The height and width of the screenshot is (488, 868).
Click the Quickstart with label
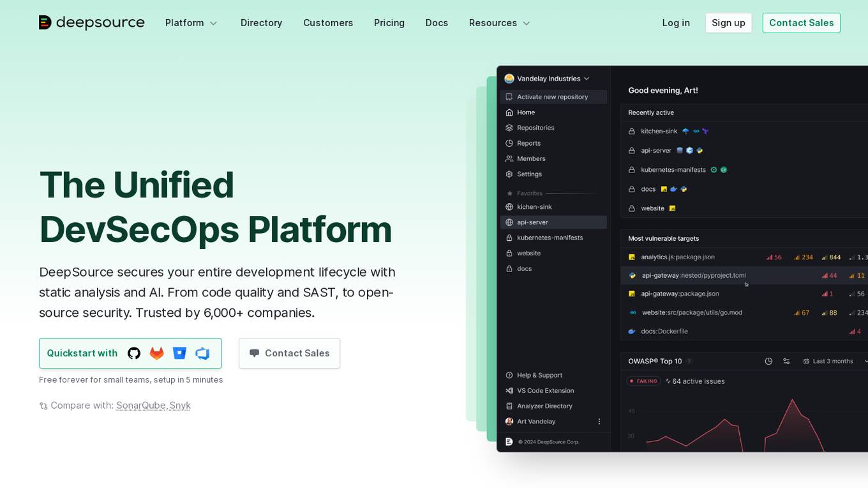[82, 353]
